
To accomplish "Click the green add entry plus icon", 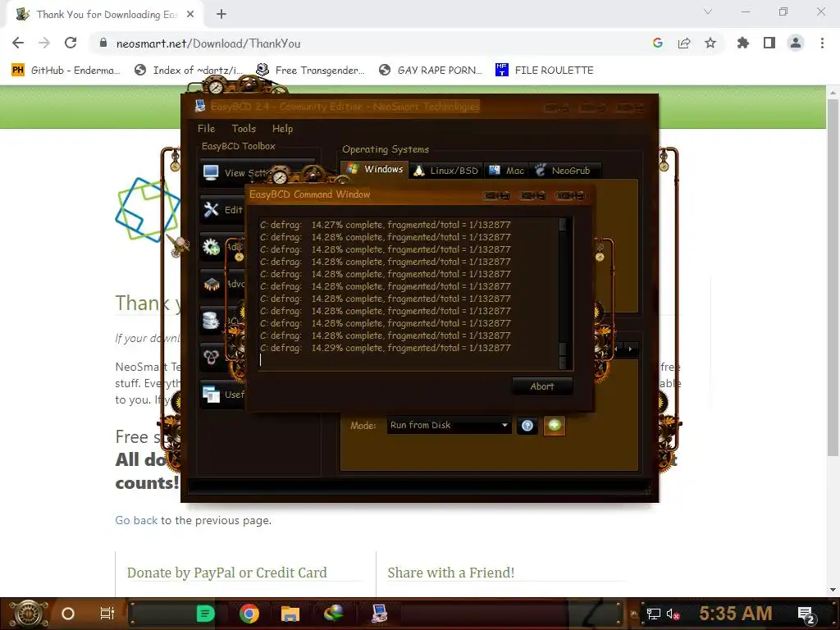I will (555, 426).
